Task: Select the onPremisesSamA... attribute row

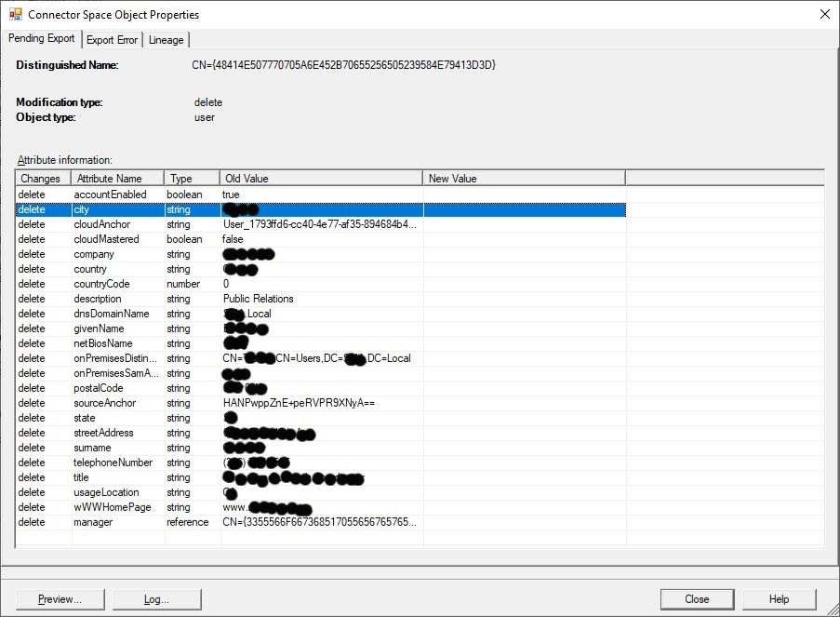Action: click(321, 373)
